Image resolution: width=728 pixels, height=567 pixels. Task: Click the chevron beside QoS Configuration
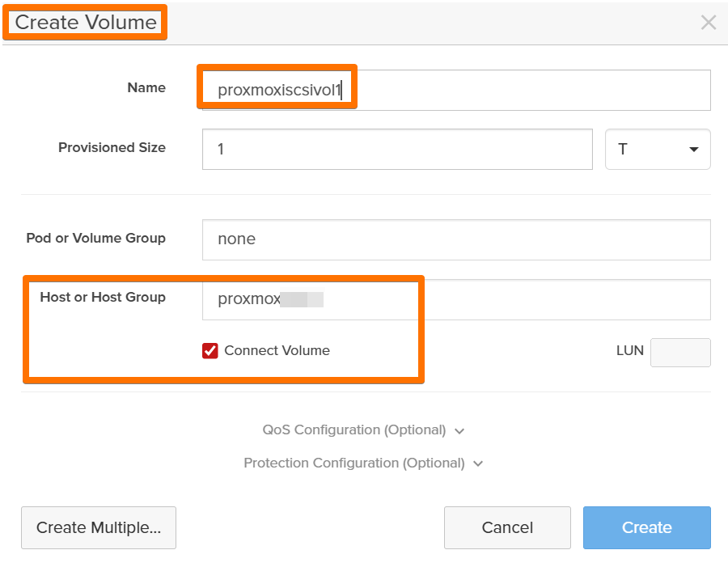pos(459,431)
